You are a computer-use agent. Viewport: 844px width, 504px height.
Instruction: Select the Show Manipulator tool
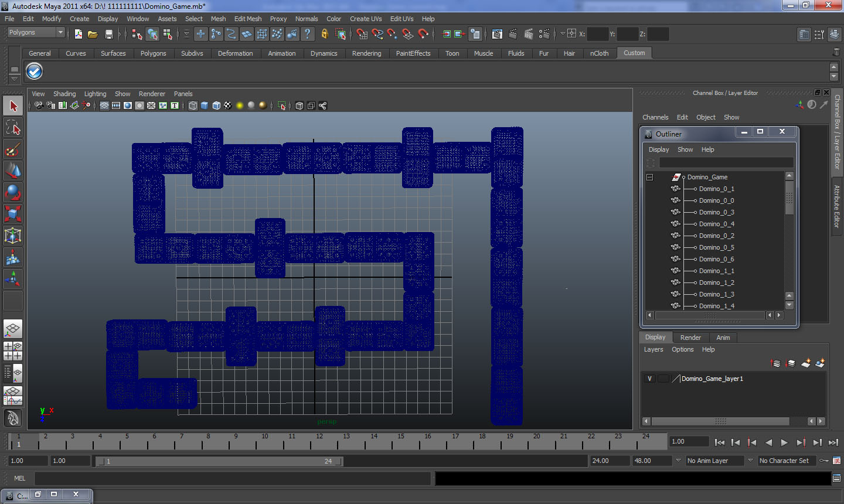point(13,279)
